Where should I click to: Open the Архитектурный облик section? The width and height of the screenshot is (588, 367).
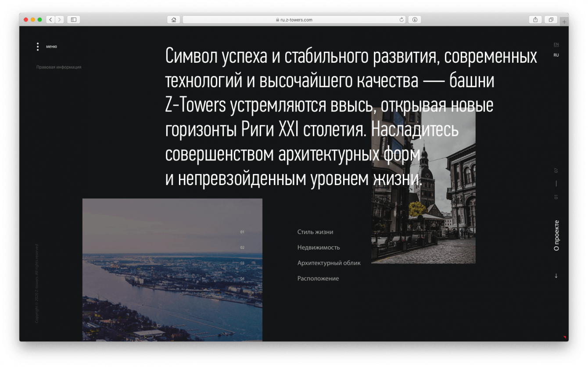pyautogui.click(x=329, y=263)
